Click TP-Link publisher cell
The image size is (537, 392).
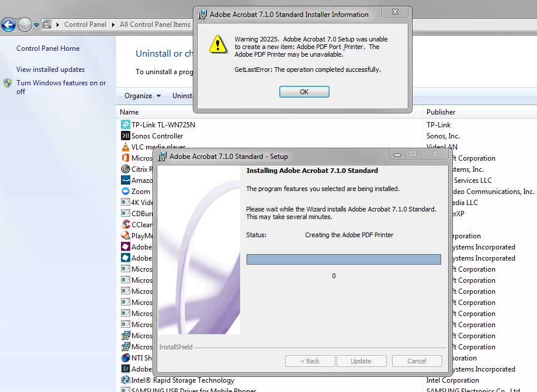click(x=438, y=125)
